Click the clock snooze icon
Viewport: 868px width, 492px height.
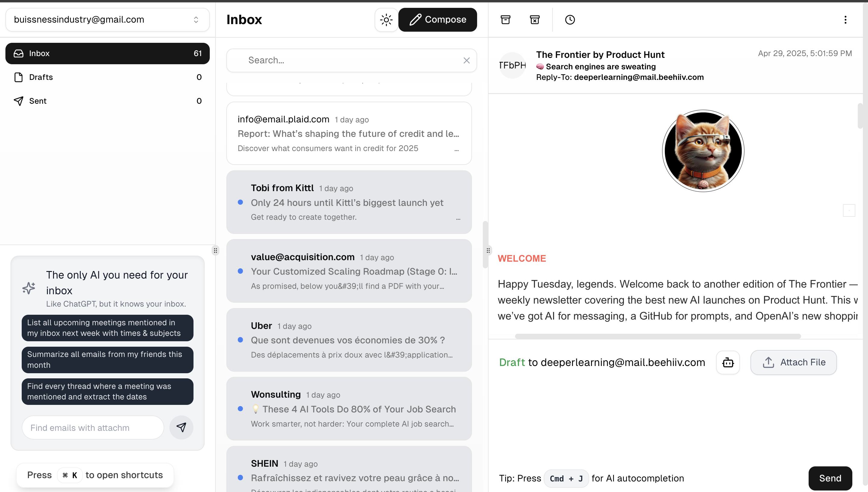coord(570,20)
